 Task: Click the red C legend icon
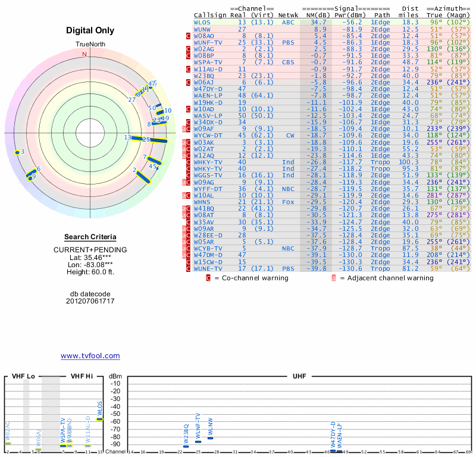tap(208, 278)
